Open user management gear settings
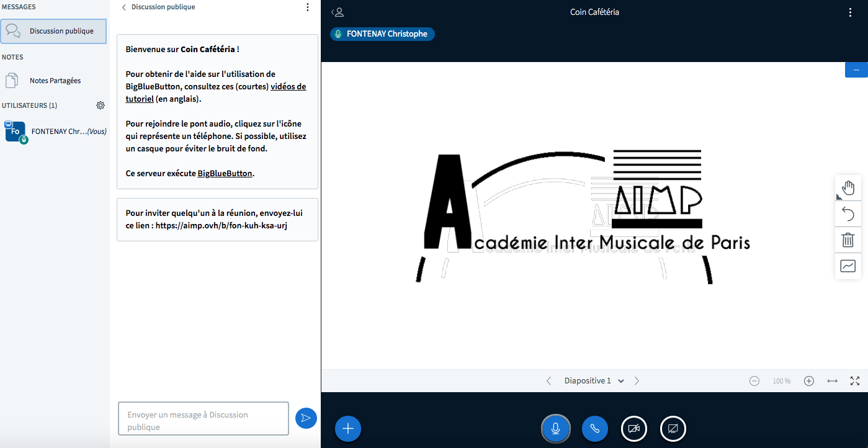Image resolution: width=868 pixels, height=448 pixels. coord(101,105)
